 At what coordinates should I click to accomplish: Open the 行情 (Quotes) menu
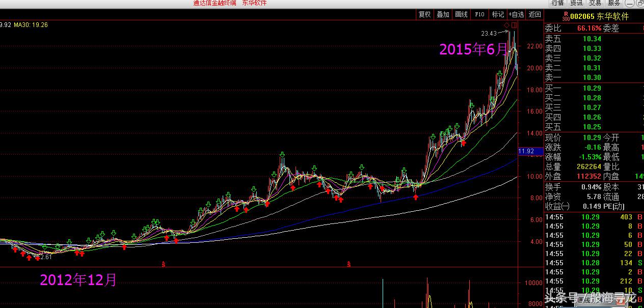point(558,3)
